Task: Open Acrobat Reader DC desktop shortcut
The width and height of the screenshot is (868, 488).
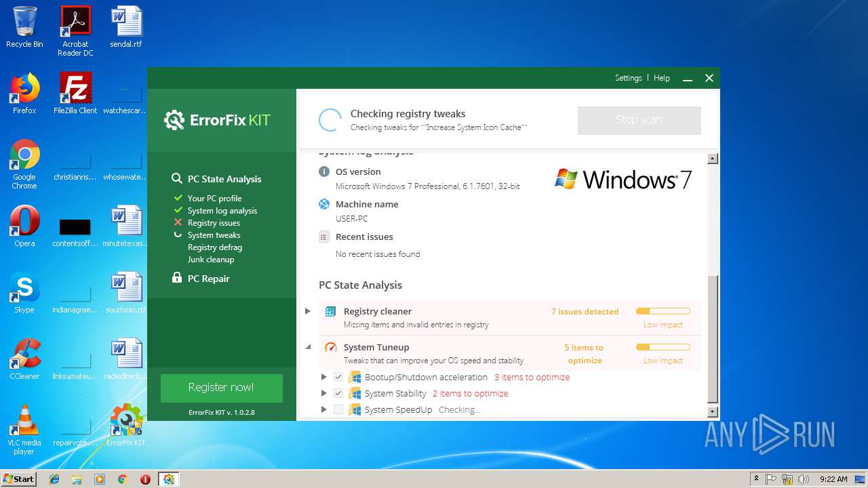Action: coord(75,30)
